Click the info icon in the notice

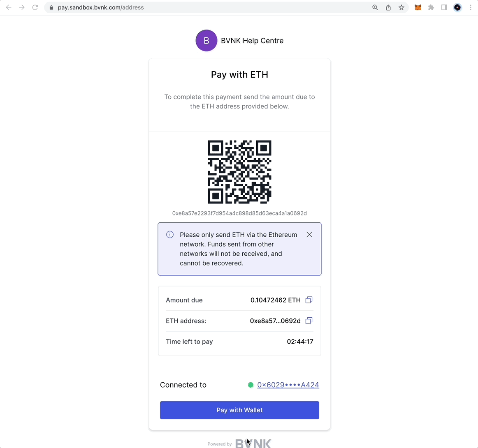coord(169,235)
